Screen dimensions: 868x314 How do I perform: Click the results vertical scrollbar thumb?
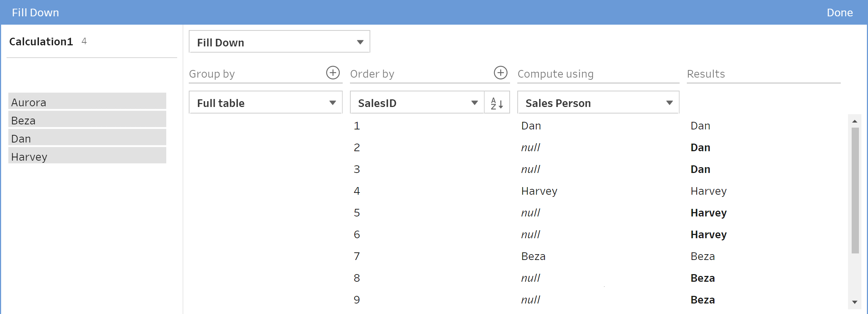coord(855,190)
